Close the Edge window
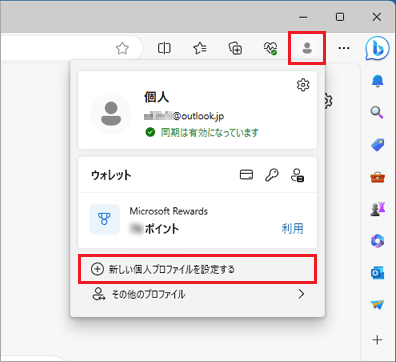 pyautogui.click(x=377, y=17)
